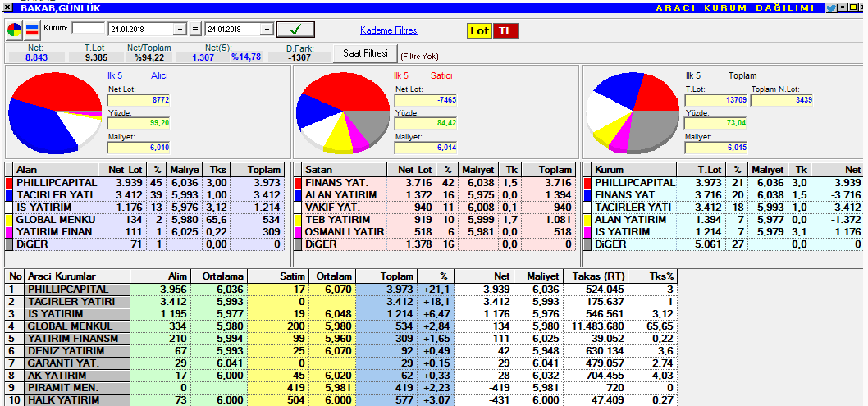Click the small yellow-dot minimize icon
This screenshot has width=868, height=406.
click(842, 7)
